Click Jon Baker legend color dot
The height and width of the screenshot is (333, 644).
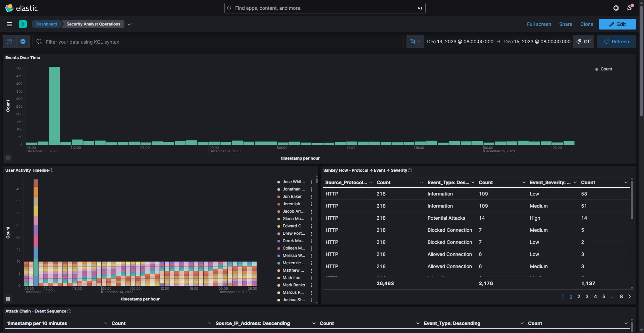point(279,197)
